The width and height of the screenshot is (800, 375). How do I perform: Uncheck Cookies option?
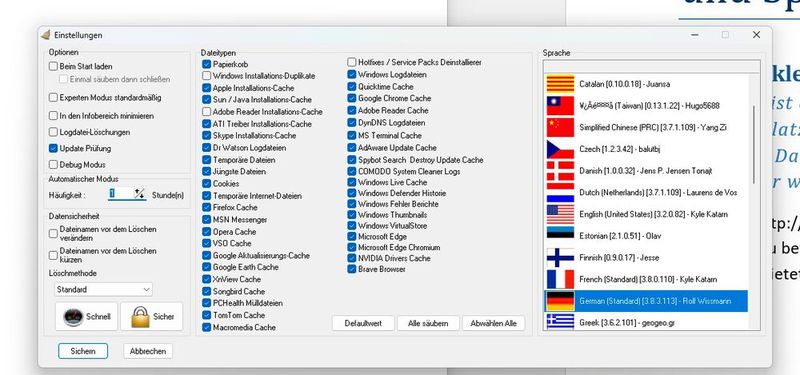[x=206, y=183]
